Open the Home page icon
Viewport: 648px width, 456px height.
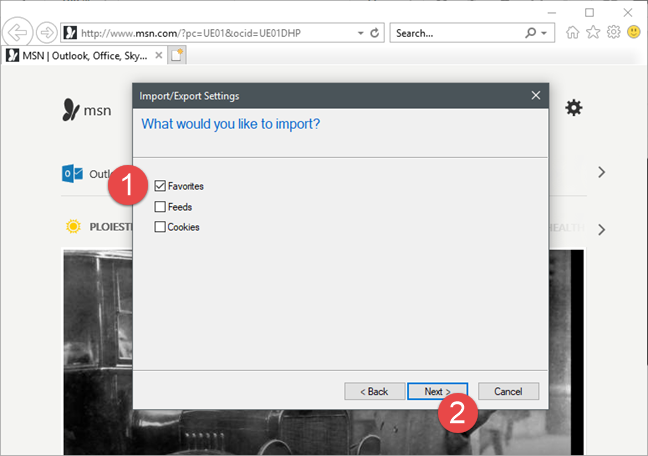tap(573, 32)
